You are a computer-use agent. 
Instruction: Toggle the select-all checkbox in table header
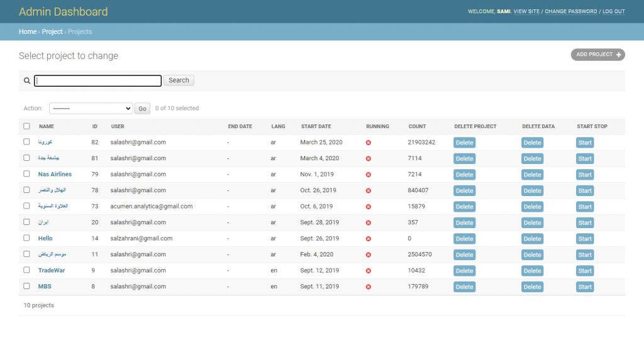(26, 126)
